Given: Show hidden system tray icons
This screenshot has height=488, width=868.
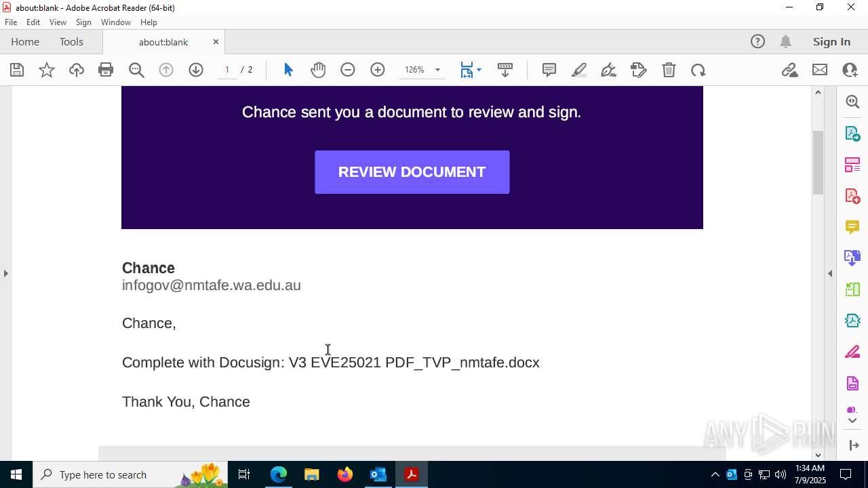Looking at the screenshot, I should click(715, 474).
